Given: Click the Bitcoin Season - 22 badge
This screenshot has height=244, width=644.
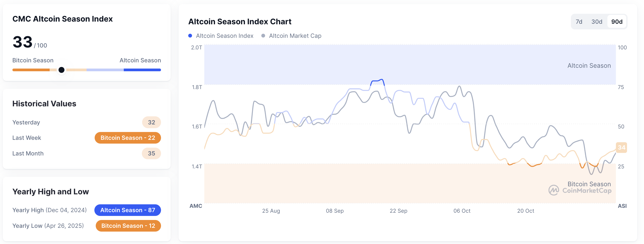Looking at the screenshot, I should pos(128,138).
